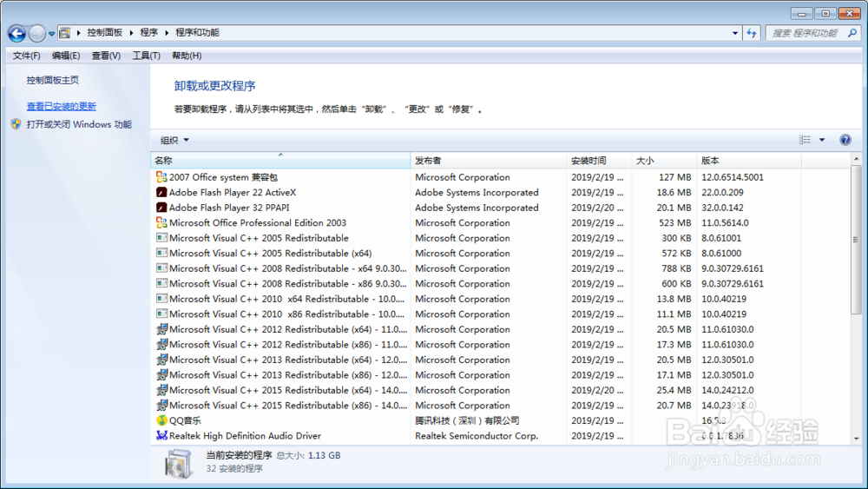Click the blue help question icon
This screenshot has height=489, width=868.
tap(845, 140)
